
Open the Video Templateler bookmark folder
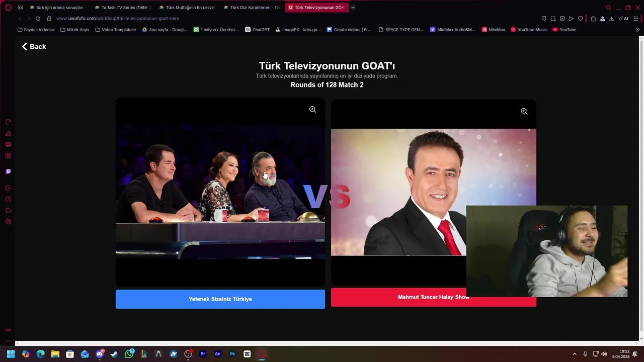(116, 30)
